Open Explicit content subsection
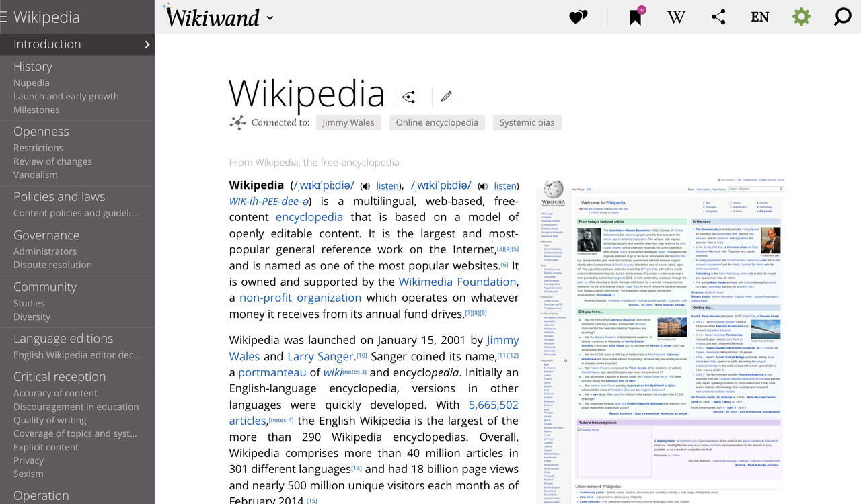The width and height of the screenshot is (861, 504). point(46,447)
